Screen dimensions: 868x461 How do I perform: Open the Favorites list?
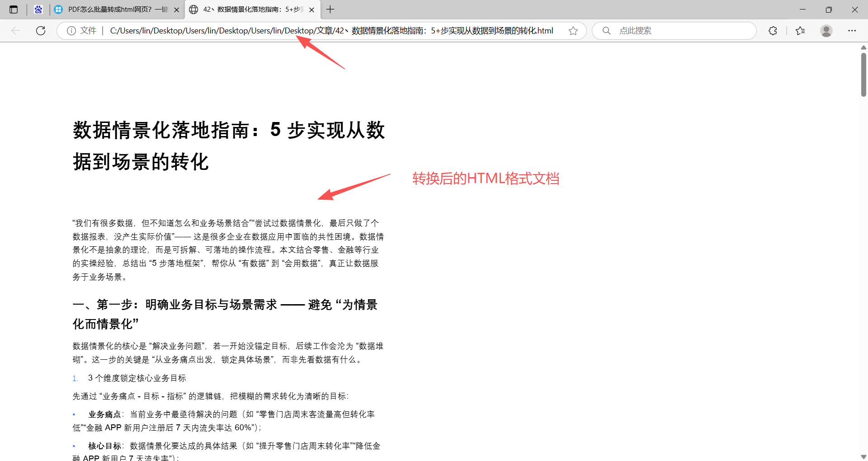pyautogui.click(x=800, y=30)
